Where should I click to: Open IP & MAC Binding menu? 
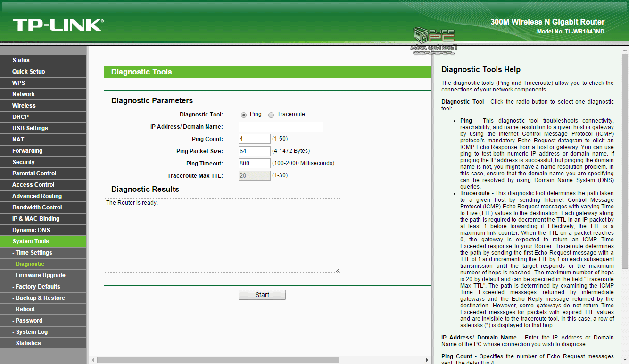43,219
